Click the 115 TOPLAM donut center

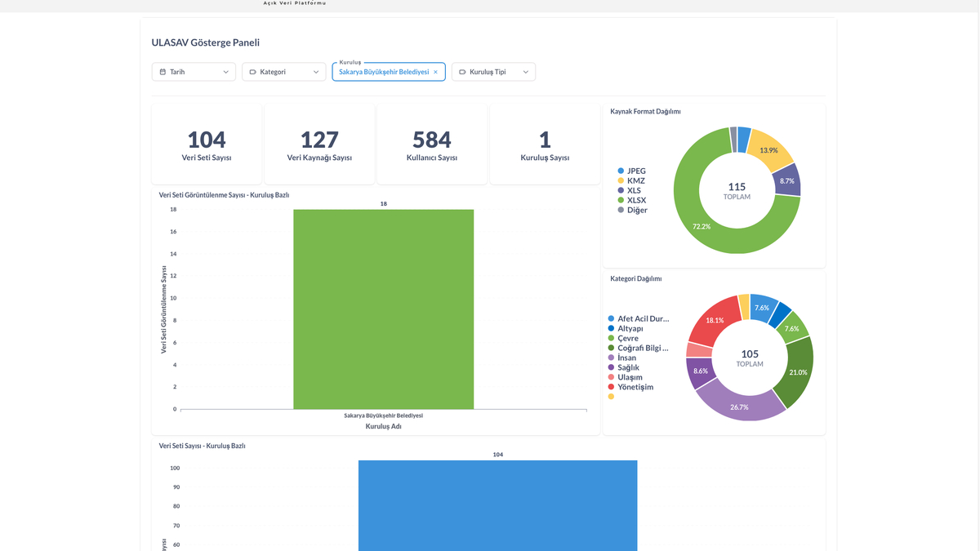coord(737,190)
